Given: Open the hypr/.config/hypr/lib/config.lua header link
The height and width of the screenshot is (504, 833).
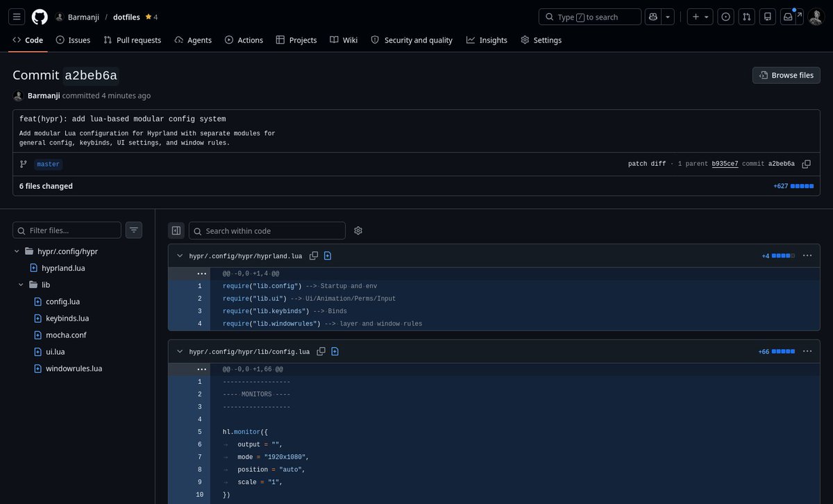Looking at the screenshot, I should tap(249, 352).
